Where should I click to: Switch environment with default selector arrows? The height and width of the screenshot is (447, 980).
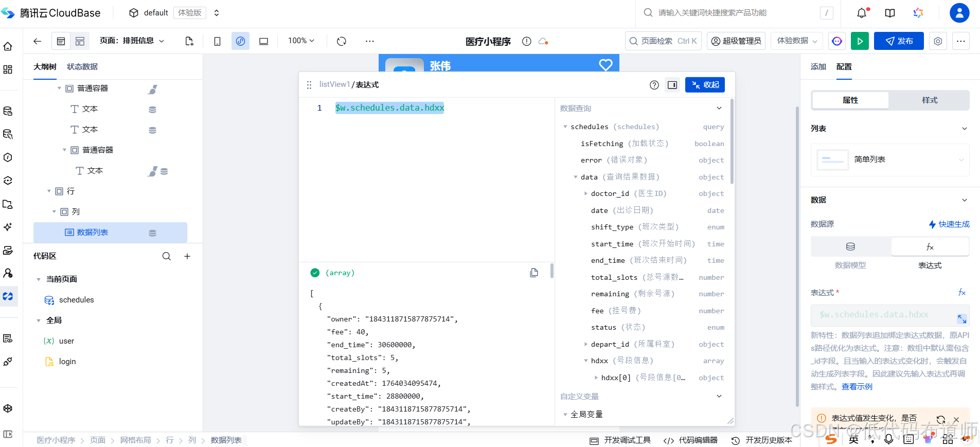click(217, 13)
